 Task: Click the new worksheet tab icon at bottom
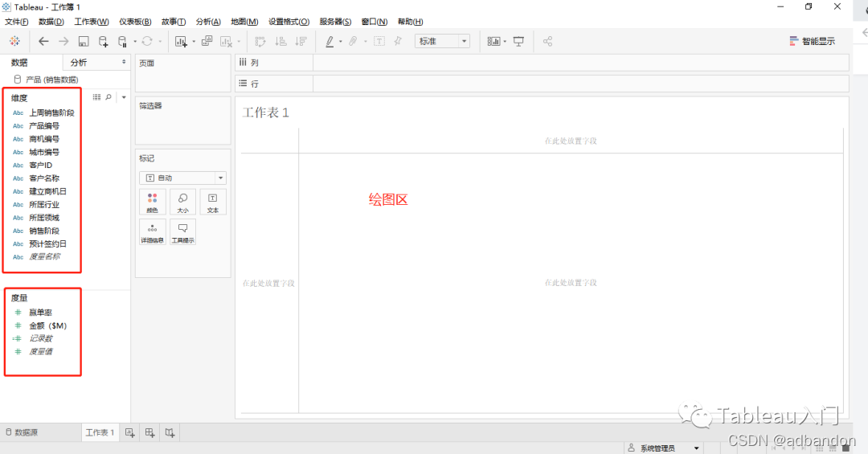(x=129, y=433)
